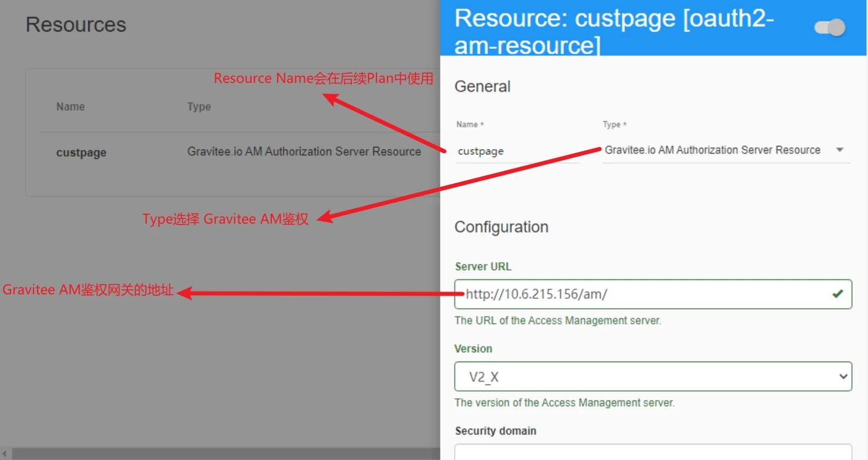Click the Type column header in Resources table
Screen dimensions: 868x460
[x=199, y=107]
